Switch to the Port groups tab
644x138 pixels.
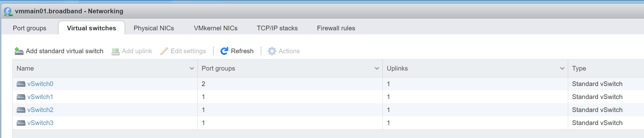(29, 28)
